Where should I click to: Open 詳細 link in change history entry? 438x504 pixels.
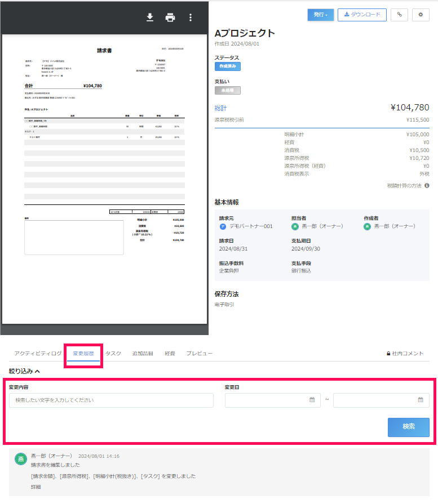click(36, 487)
